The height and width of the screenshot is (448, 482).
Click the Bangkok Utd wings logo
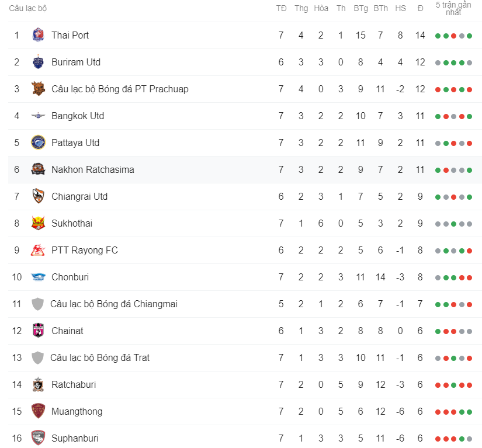38,116
